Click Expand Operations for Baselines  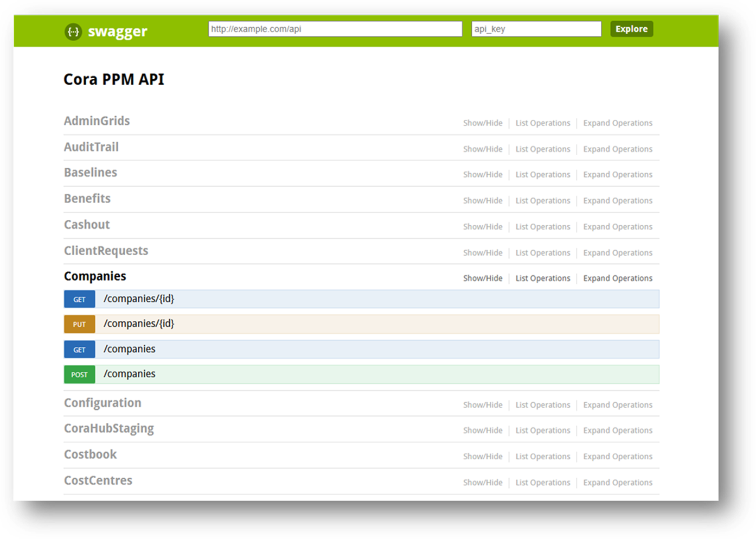coord(618,175)
